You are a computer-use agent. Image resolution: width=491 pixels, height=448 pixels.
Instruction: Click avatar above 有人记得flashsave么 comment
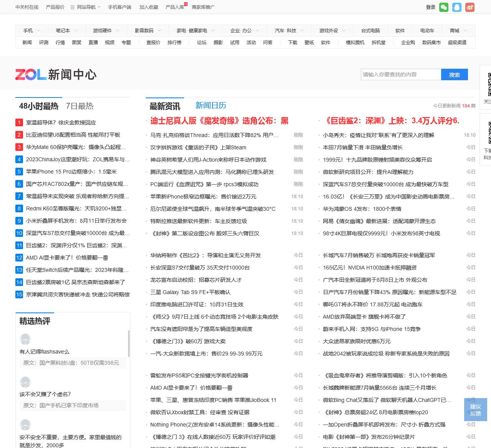25,339
